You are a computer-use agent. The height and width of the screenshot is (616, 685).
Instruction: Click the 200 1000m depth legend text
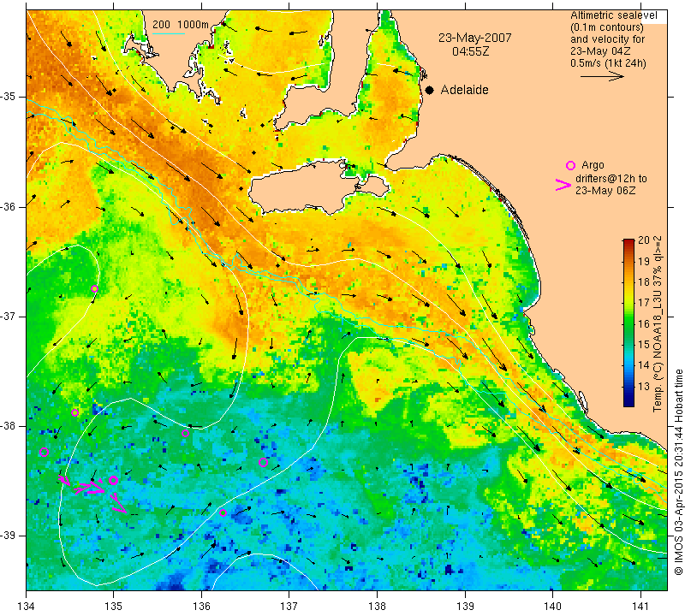pos(181,25)
